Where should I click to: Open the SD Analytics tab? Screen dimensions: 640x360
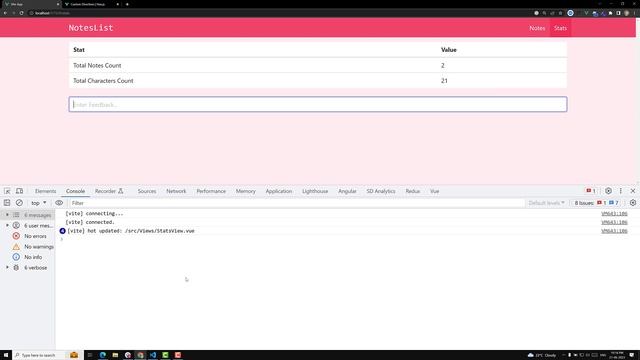pos(380,191)
